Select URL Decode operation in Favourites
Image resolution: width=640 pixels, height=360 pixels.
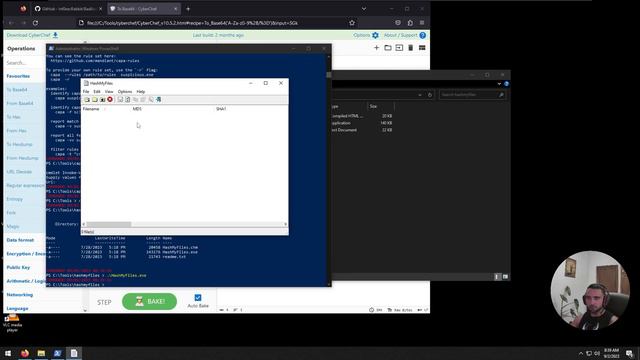(19, 172)
